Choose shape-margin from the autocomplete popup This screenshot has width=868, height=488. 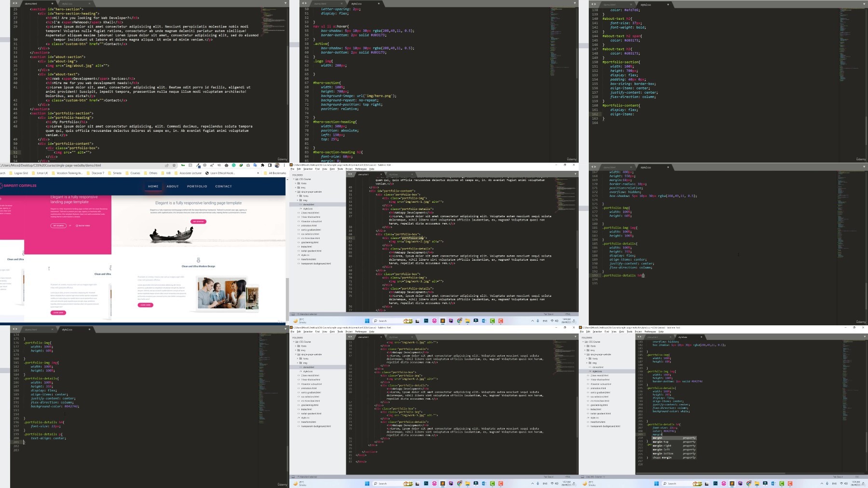(674, 458)
